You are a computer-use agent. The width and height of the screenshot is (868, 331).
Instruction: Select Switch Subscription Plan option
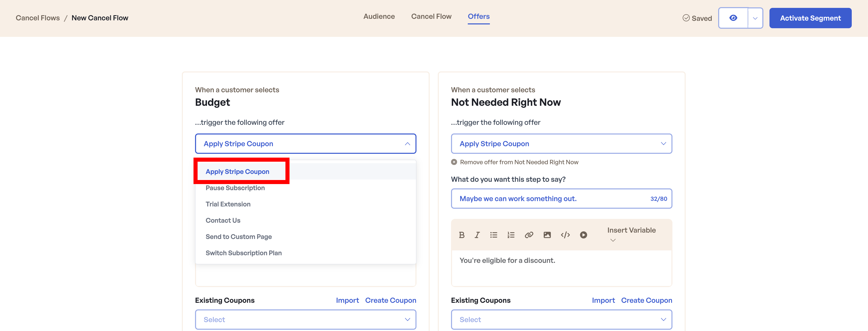coord(243,253)
